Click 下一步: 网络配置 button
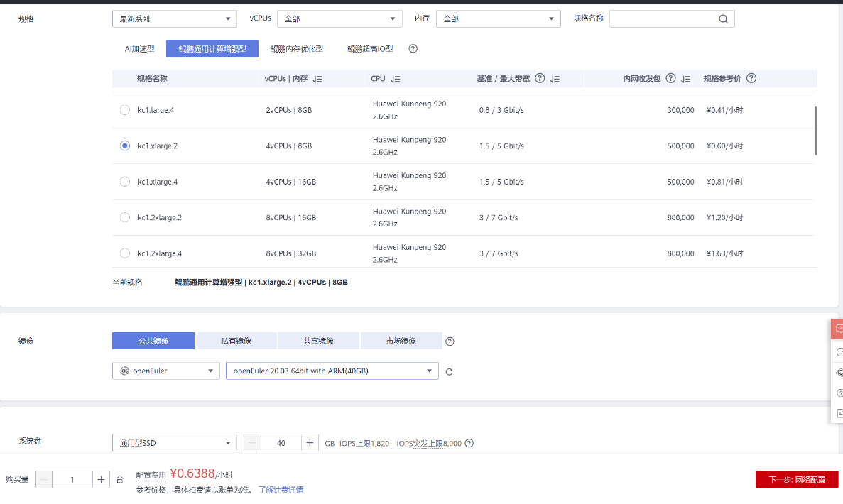This screenshot has width=843, height=504. click(x=797, y=479)
